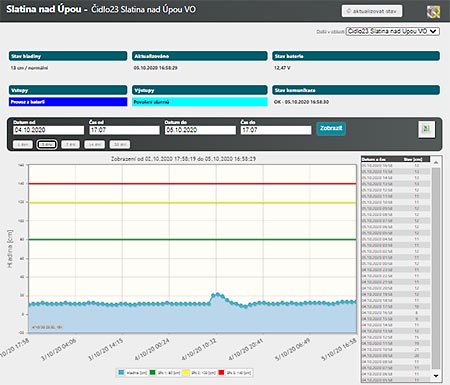Click the green SPA 1 legend swatch

coord(152,372)
